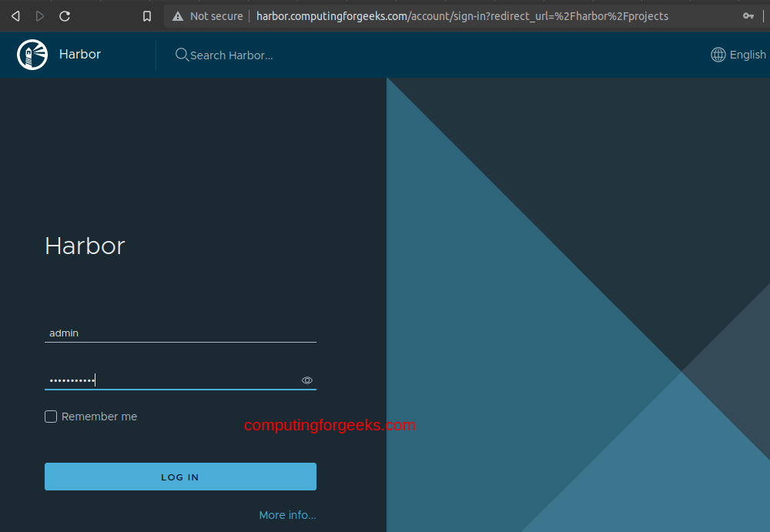This screenshot has height=532, width=770.
Task: Click the search magnifier icon
Action: click(182, 55)
